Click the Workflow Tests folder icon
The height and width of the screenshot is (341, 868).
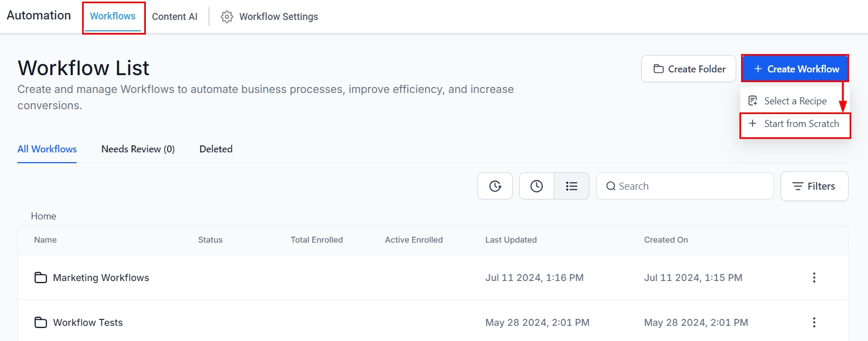pos(41,323)
